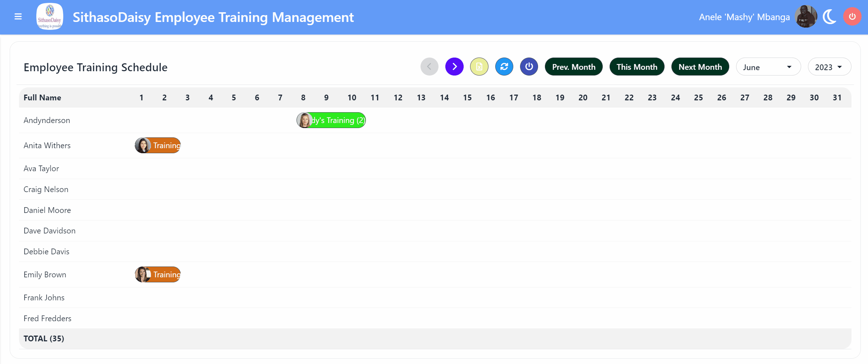Toggle dark mode with the moon icon
The height and width of the screenshot is (364, 868).
(x=829, y=17)
